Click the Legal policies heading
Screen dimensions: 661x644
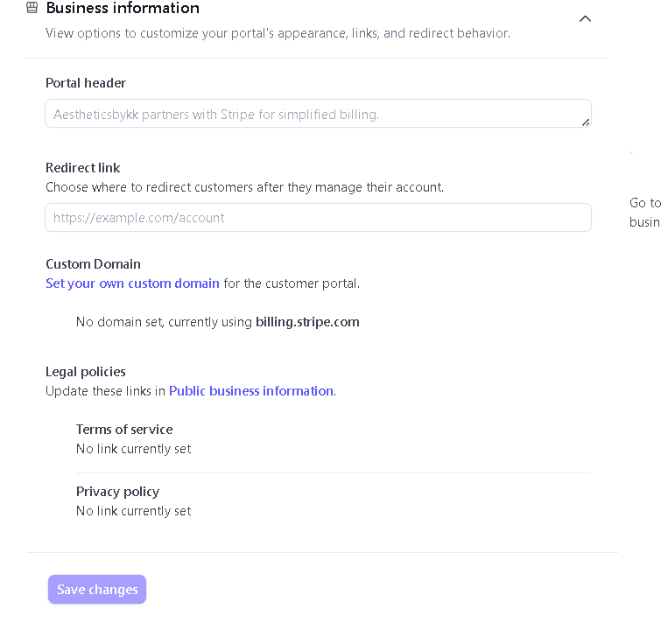pos(86,372)
